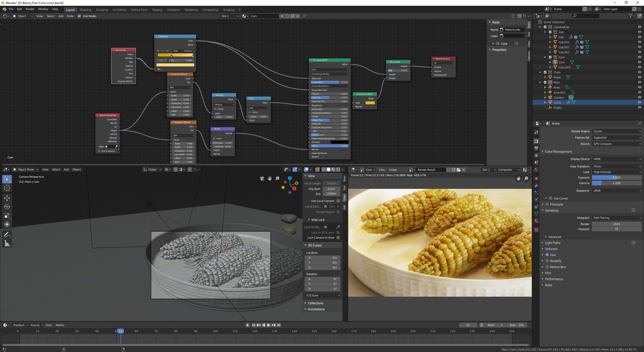Open the Render properties tab

pyautogui.click(x=536, y=141)
